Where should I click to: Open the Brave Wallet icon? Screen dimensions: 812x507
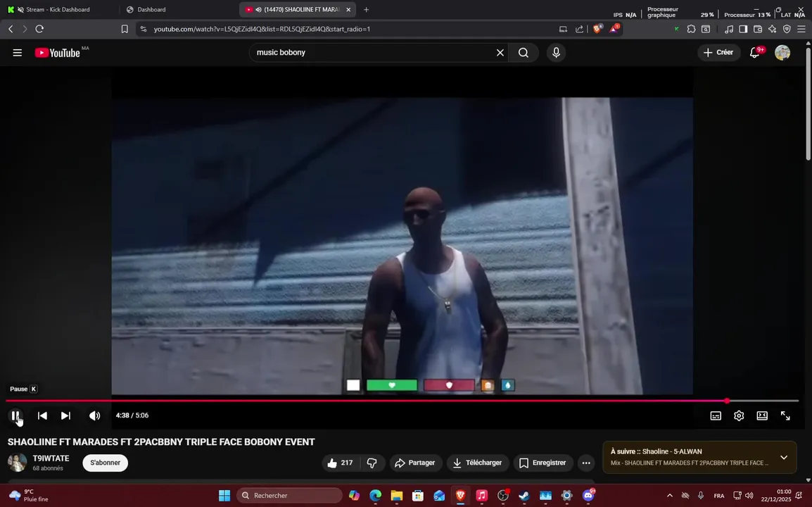point(758,29)
